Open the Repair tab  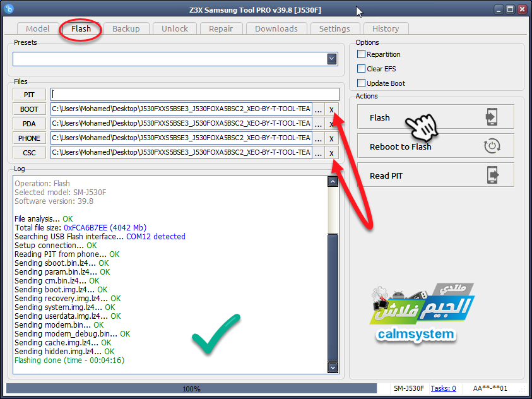(x=221, y=28)
